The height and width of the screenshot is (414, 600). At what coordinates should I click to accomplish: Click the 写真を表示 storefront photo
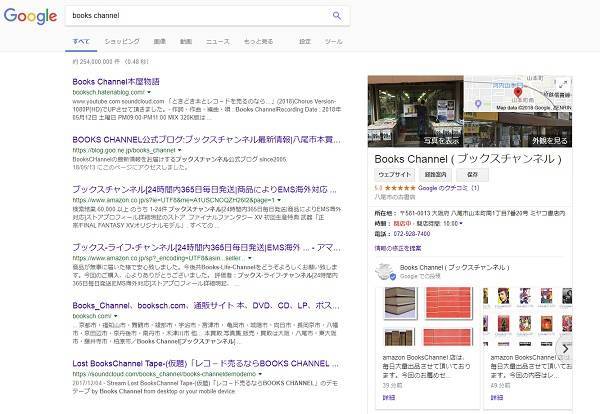pyautogui.click(x=416, y=111)
